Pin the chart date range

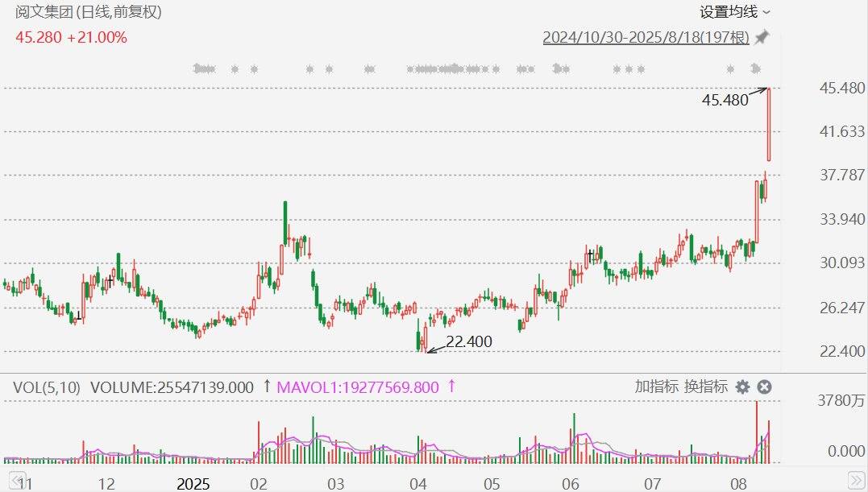[x=762, y=38]
